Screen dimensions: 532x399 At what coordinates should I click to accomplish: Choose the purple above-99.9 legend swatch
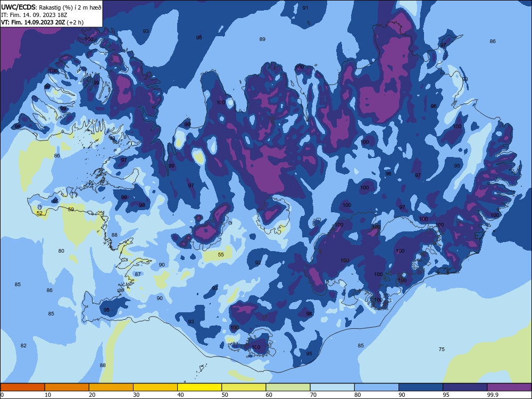pyautogui.click(x=509, y=387)
